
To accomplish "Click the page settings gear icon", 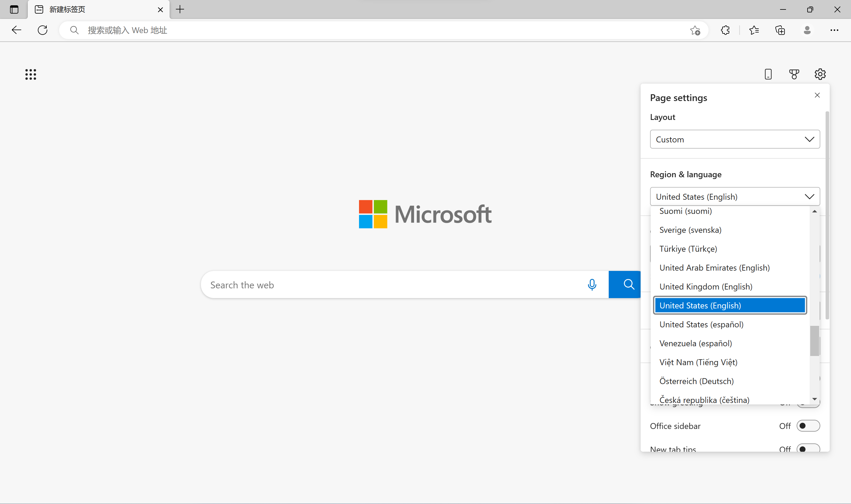I will pyautogui.click(x=820, y=74).
